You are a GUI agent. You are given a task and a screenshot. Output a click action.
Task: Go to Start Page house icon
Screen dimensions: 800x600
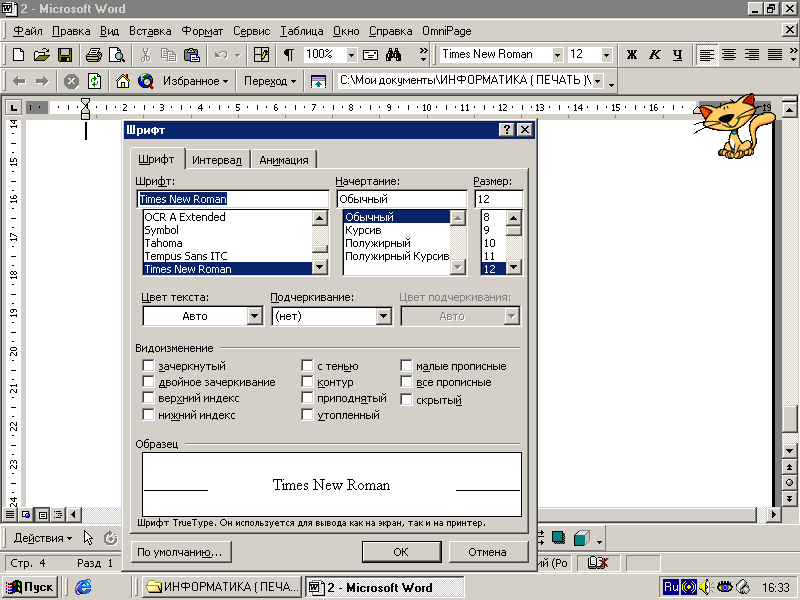pos(122,81)
